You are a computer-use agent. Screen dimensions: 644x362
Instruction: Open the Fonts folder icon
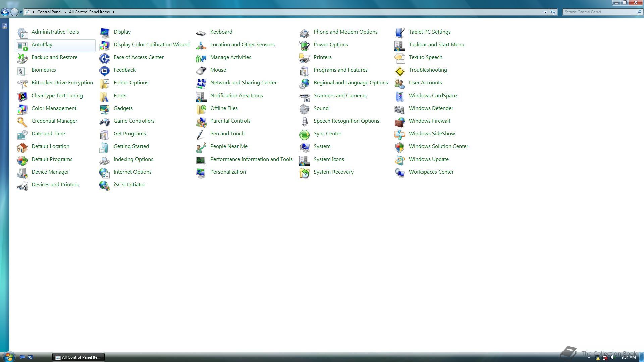(105, 97)
